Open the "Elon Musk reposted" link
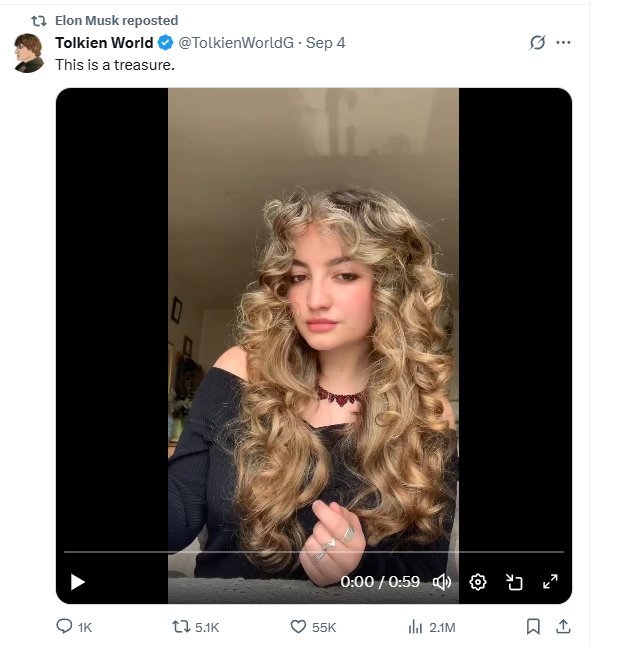This screenshot has height=652, width=617. pyautogui.click(x=116, y=20)
